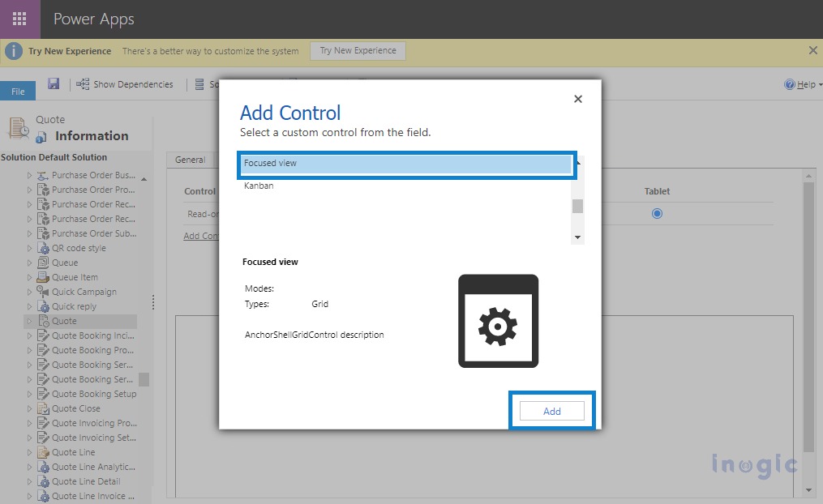Select the Quick reply tree item
Screen dimensions: 823x504
click(74, 306)
